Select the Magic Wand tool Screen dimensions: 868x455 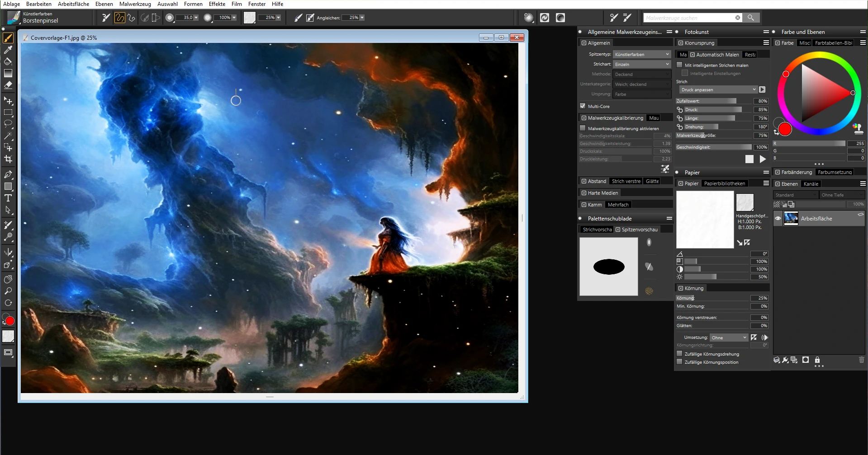tap(8, 136)
